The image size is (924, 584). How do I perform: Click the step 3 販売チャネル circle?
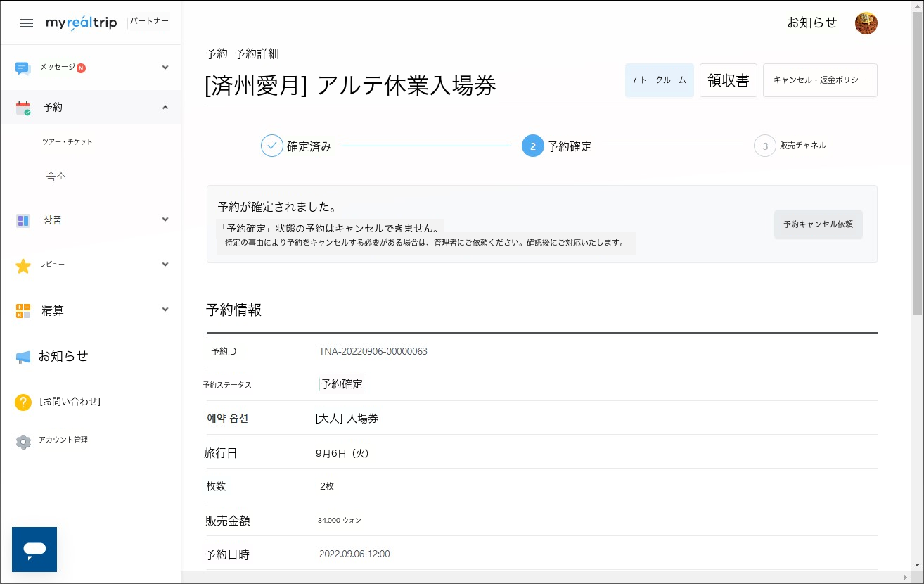coord(765,146)
